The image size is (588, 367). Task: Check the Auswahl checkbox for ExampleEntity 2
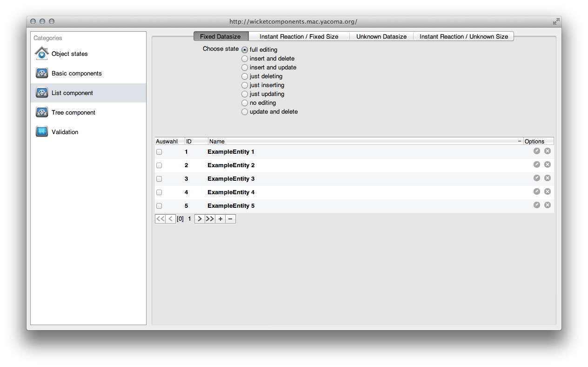click(159, 165)
